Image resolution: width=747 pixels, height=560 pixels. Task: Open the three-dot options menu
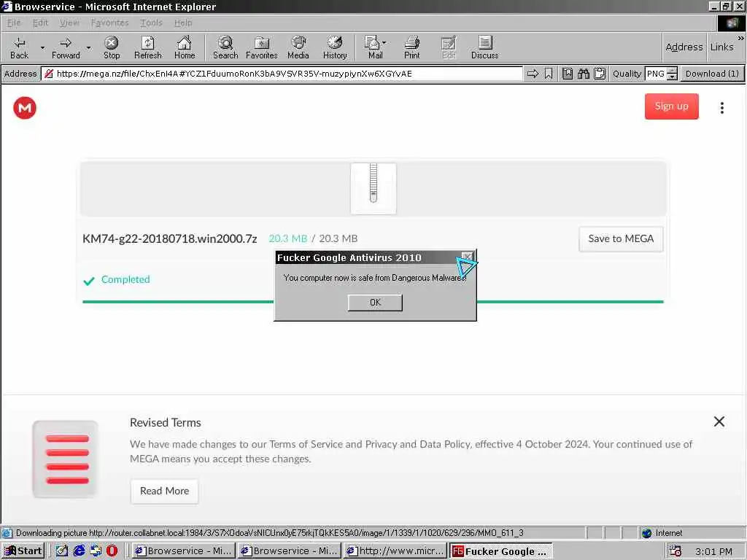point(721,108)
